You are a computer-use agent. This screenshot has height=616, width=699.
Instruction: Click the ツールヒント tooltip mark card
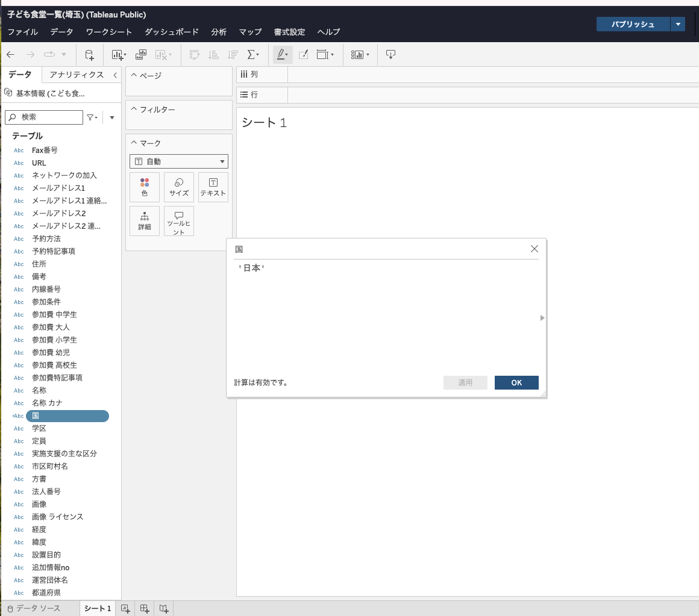[179, 221]
